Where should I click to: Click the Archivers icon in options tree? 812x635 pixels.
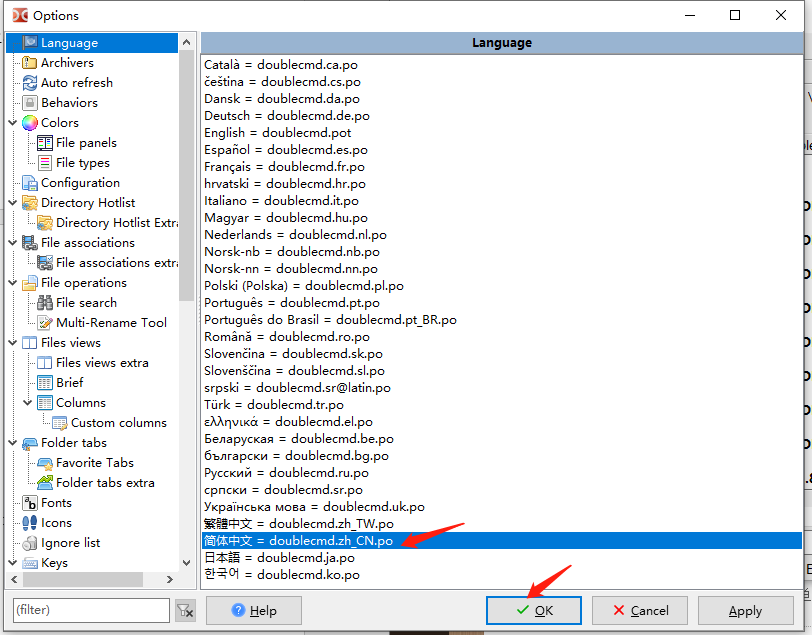click(x=30, y=63)
